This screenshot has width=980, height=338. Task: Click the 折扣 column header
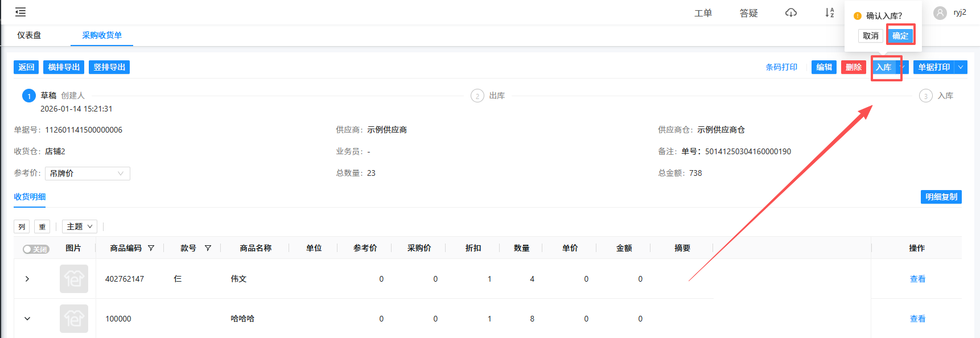[473, 248]
